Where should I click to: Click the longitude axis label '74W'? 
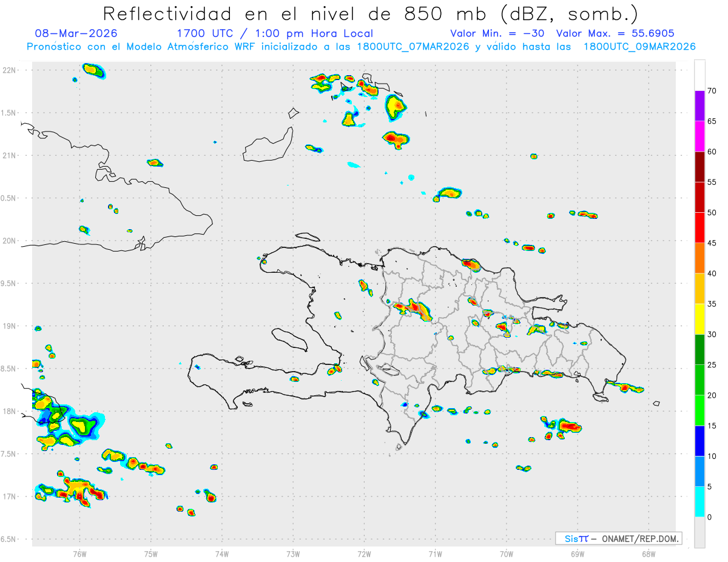click(x=222, y=553)
